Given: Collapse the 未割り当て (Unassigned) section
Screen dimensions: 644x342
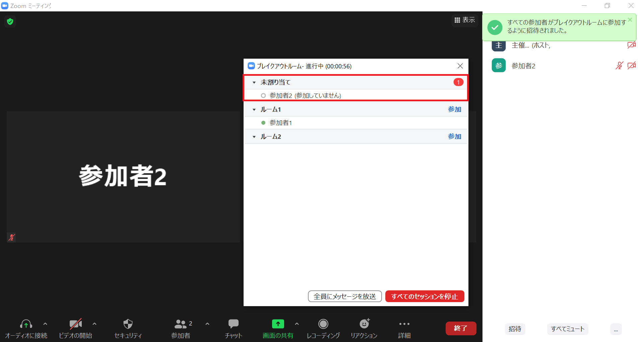Looking at the screenshot, I should (x=254, y=82).
